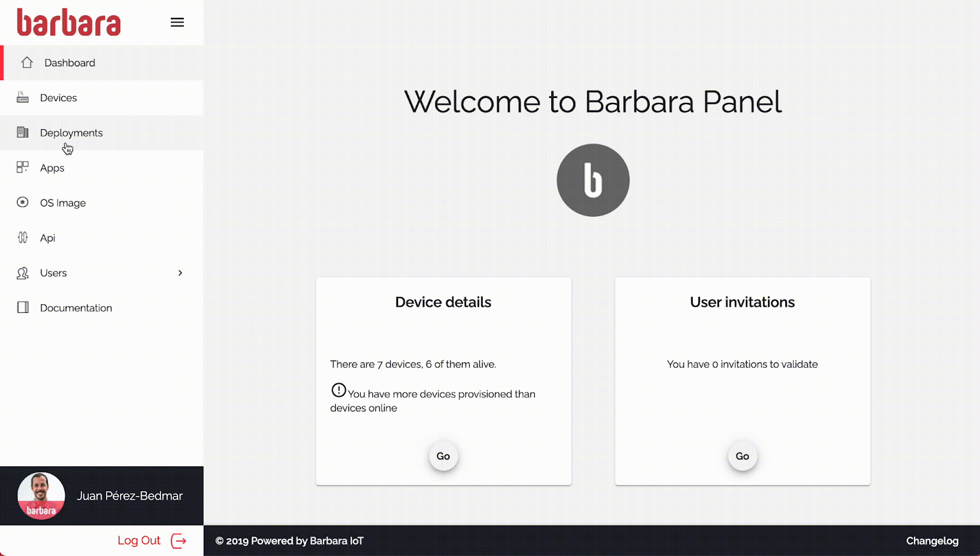This screenshot has height=556, width=980.
Task: Click the Users person icon
Action: point(23,273)
